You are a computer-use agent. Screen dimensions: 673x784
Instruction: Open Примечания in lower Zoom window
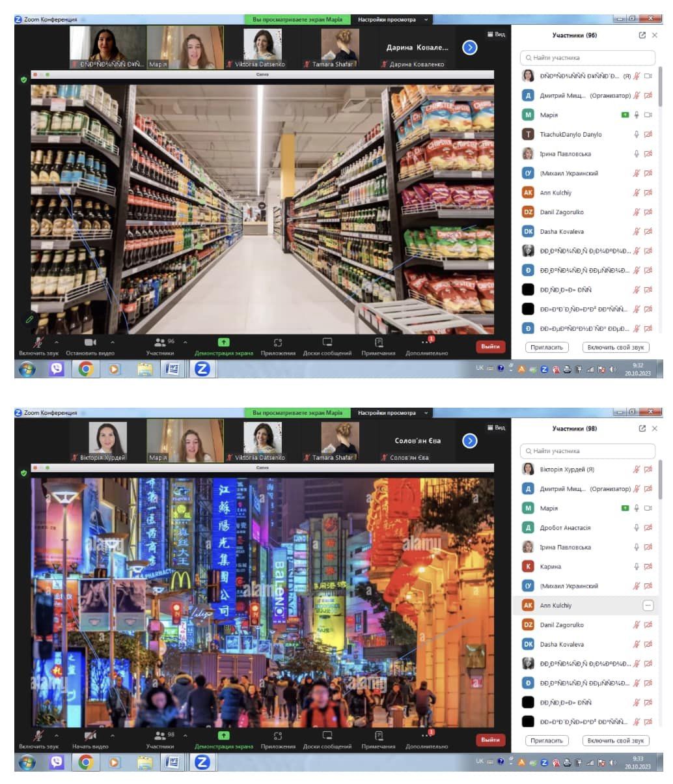(379, 739)
